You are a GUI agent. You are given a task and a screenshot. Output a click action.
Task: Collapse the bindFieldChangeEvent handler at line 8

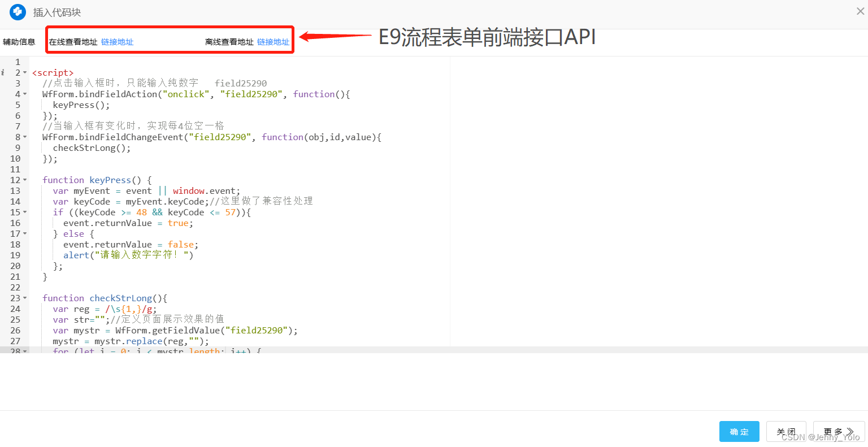pos(25,137)
